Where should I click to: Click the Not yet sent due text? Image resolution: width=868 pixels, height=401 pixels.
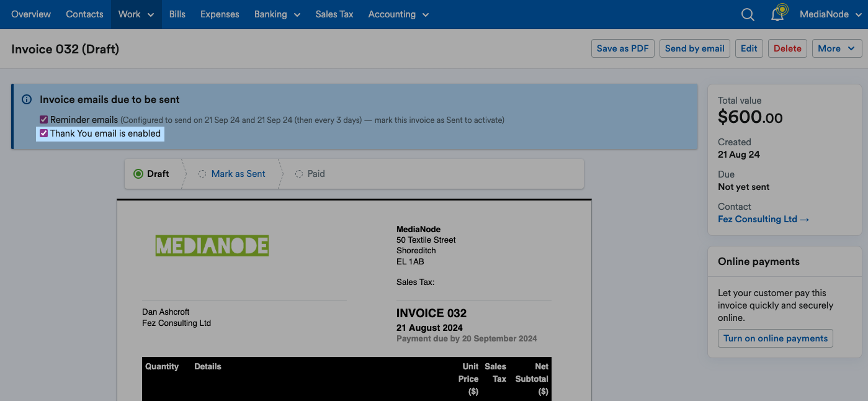[744, 187]
